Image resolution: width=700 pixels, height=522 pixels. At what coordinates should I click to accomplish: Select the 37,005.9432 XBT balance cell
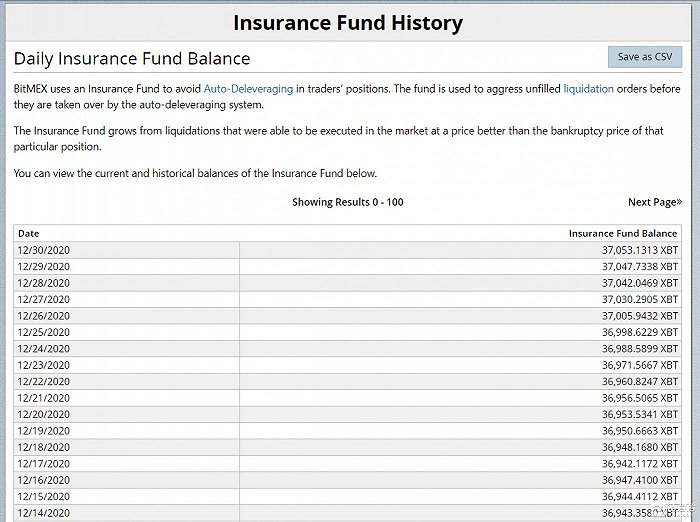pos(639,315)
